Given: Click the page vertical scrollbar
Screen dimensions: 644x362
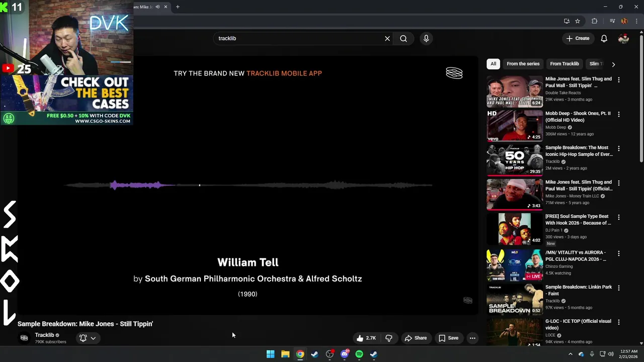Looking at the screenshot, I should [x=641, y=98].
